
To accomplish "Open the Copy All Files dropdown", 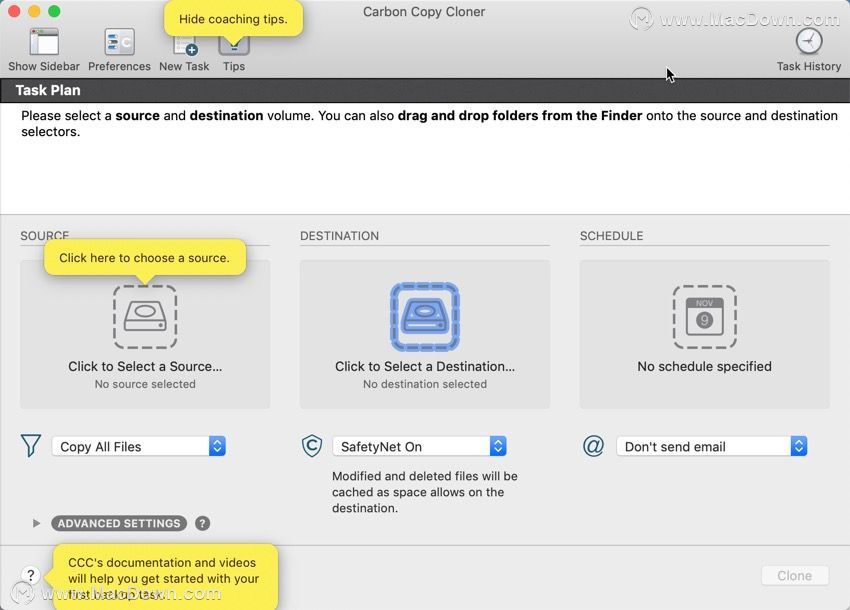I will point(139,446).
